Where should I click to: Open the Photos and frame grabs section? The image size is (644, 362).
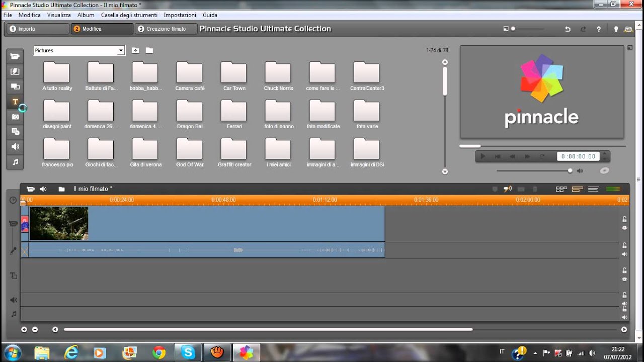click(x=15, y=117)
